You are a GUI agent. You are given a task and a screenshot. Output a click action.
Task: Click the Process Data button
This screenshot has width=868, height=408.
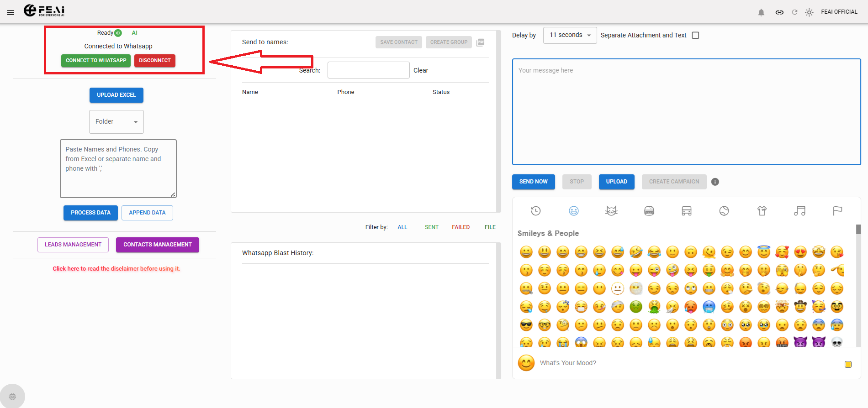[90, 213]
